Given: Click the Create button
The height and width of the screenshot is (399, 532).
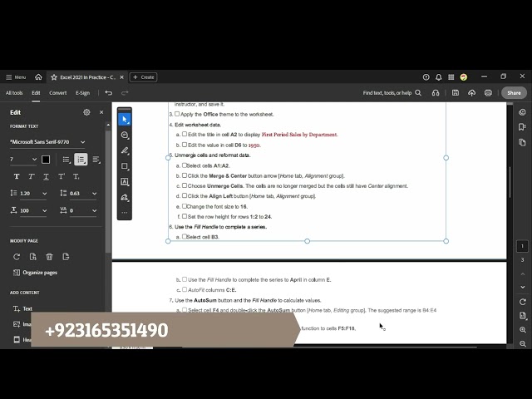Looking at the screenshot, I should pyautogui.click(x=143, y=77).
